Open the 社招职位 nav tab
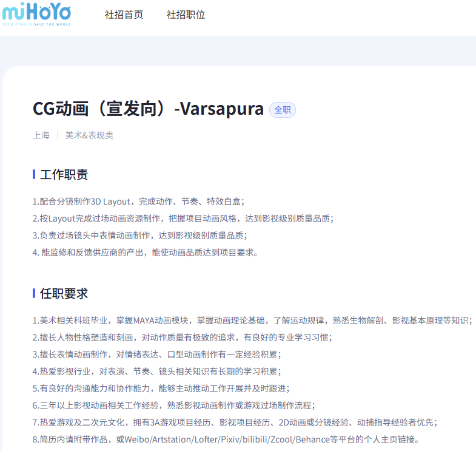 tap(186, 15)
